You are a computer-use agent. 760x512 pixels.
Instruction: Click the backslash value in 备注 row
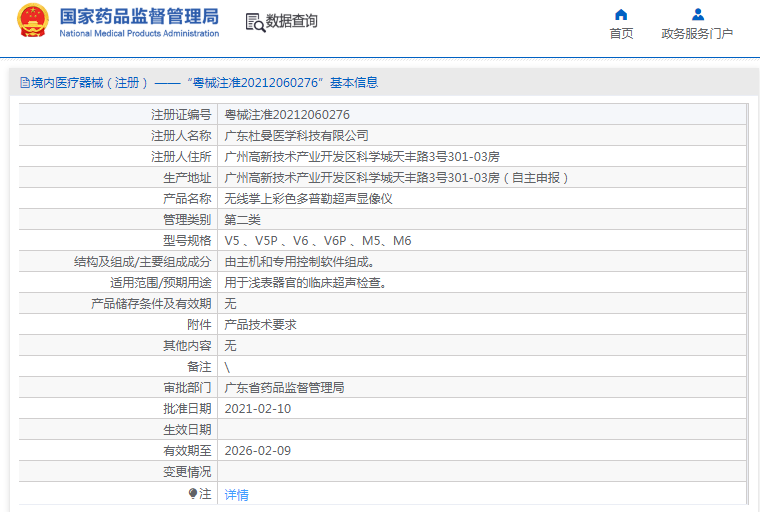click(x=227, y=367)
